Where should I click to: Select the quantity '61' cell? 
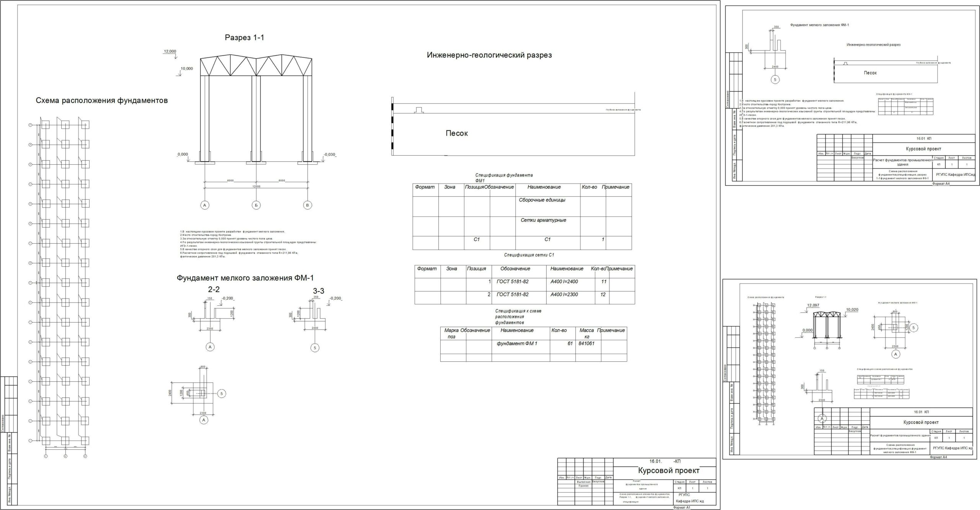pos(570,344)
